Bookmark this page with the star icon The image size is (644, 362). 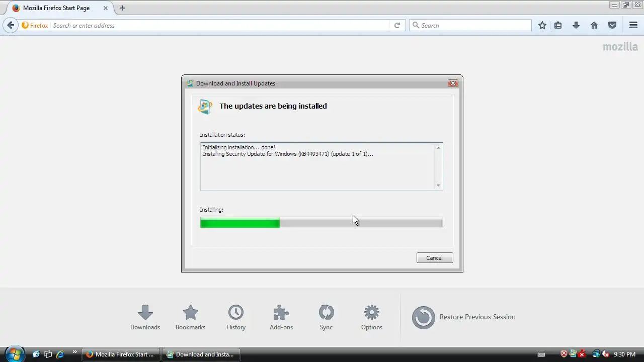(x=542, y=25)
